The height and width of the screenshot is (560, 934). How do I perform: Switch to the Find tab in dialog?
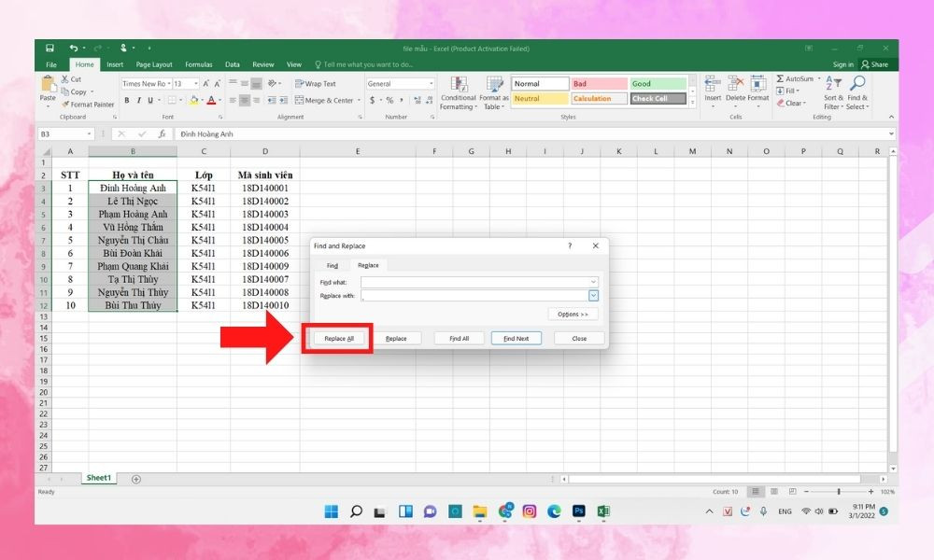point(333,266)
